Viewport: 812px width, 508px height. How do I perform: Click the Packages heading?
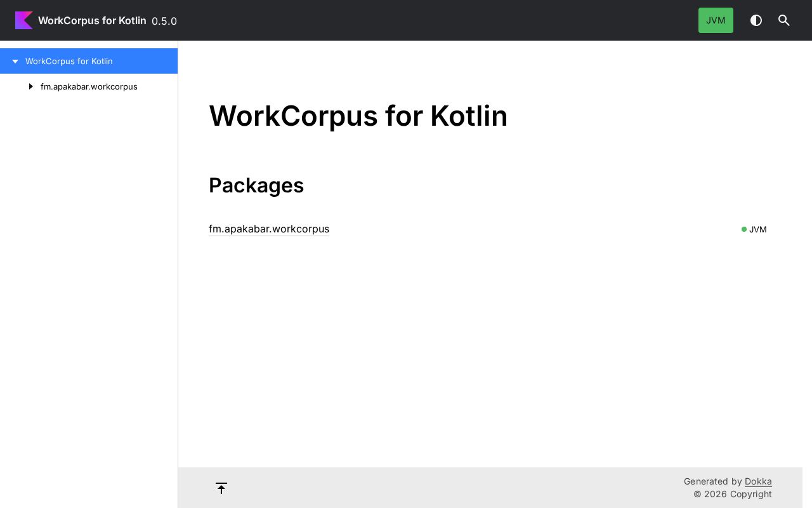(256, 185)
